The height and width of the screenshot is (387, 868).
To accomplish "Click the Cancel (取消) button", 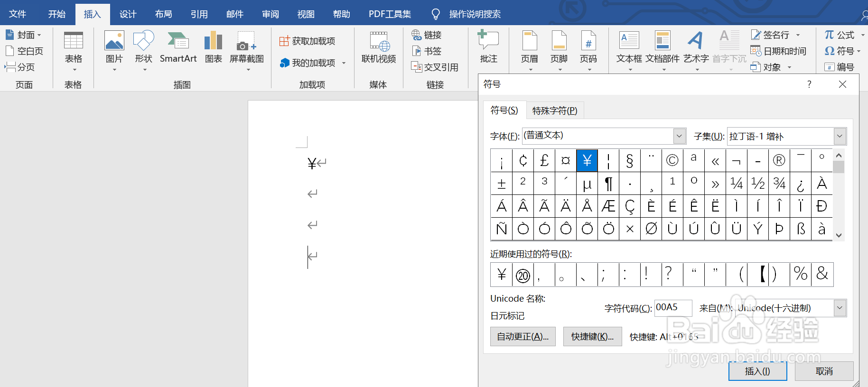I will click(x=824, y=371).
